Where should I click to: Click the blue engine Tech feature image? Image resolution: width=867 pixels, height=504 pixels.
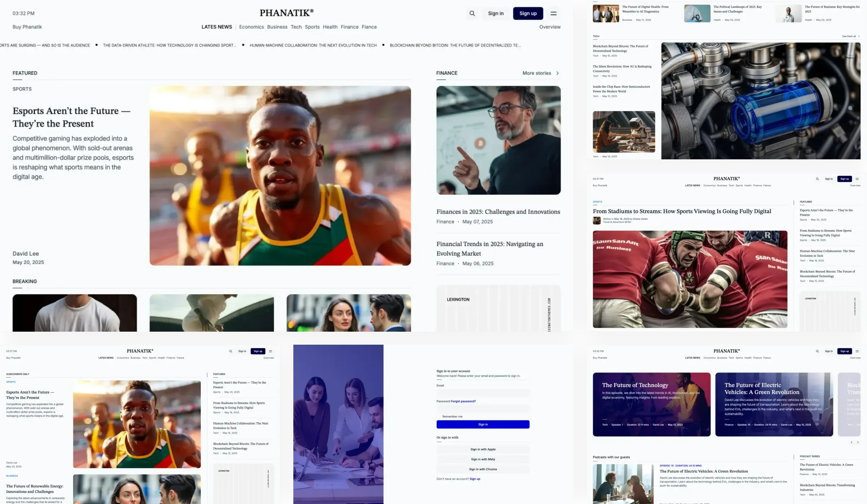[x=761, y=101]
